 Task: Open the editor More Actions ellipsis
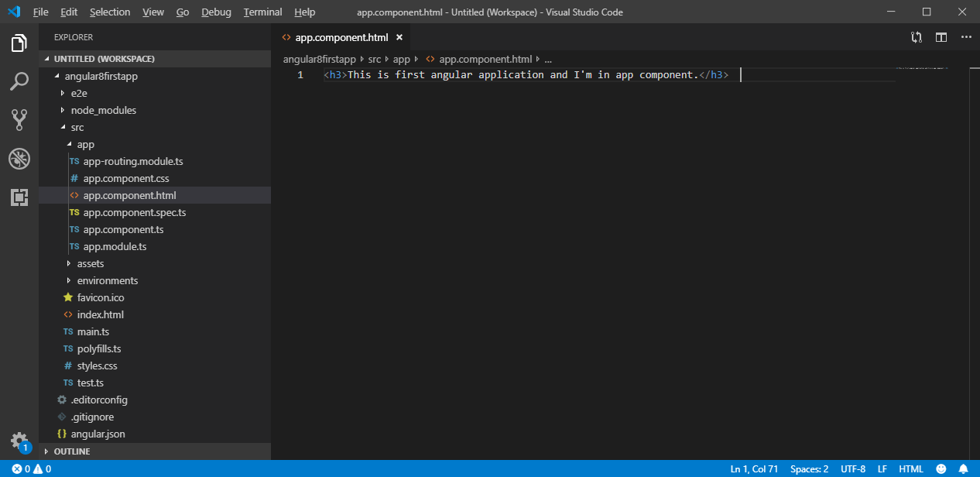point(966,37)
